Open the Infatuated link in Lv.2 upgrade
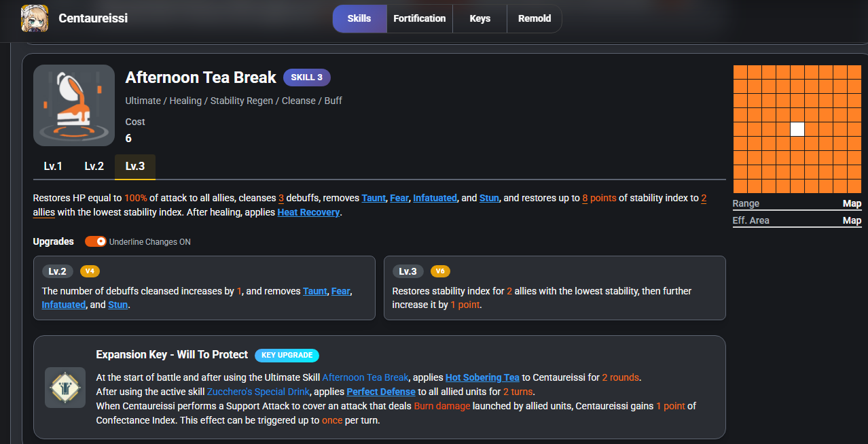 pyautogui.click(x=64, y=305)
